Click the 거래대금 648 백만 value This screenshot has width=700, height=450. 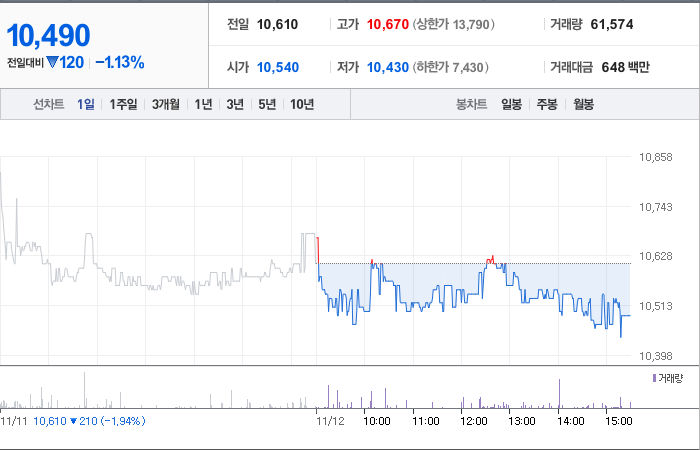[x=625, y=67]
